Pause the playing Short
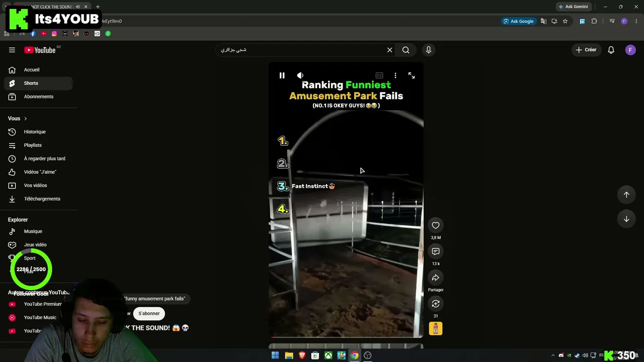The image size is (644, 362). click(282, 75)
